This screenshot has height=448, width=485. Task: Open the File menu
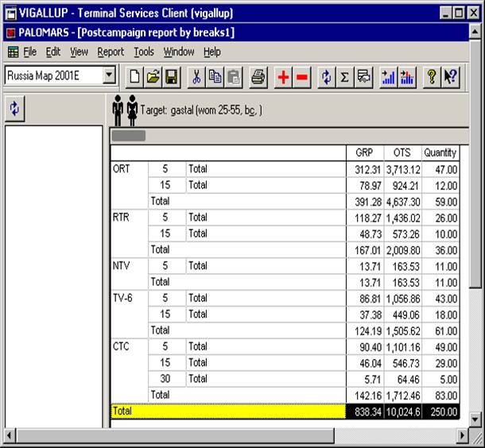point(30,52)
